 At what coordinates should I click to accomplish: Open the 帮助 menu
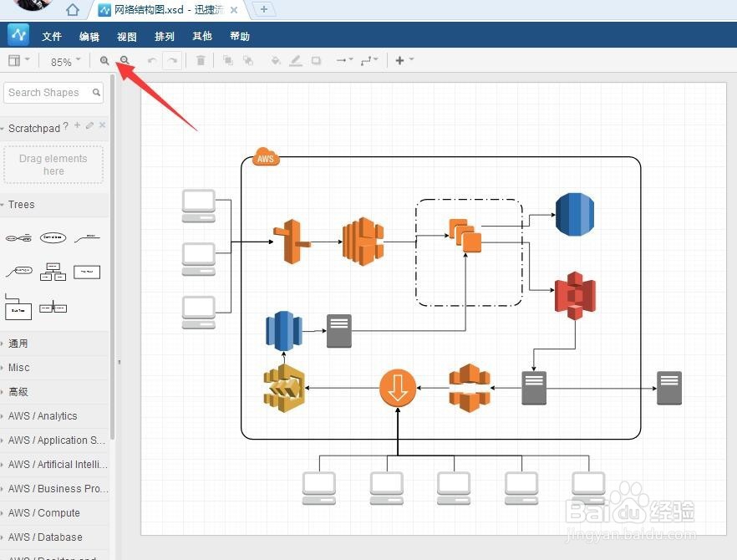[x=240, y=36]
